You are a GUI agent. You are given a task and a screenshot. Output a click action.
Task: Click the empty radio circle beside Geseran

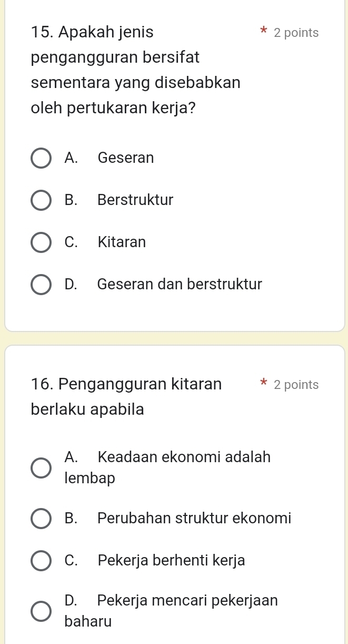41,158
